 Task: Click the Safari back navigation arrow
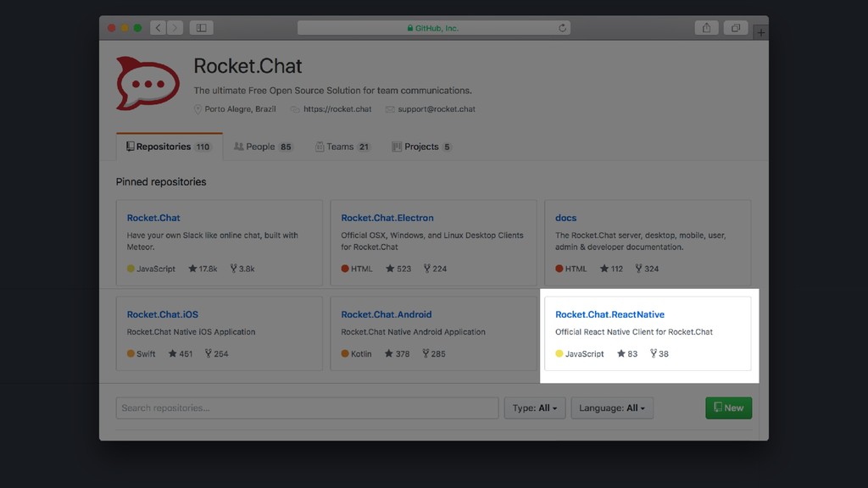pos(159,28)
